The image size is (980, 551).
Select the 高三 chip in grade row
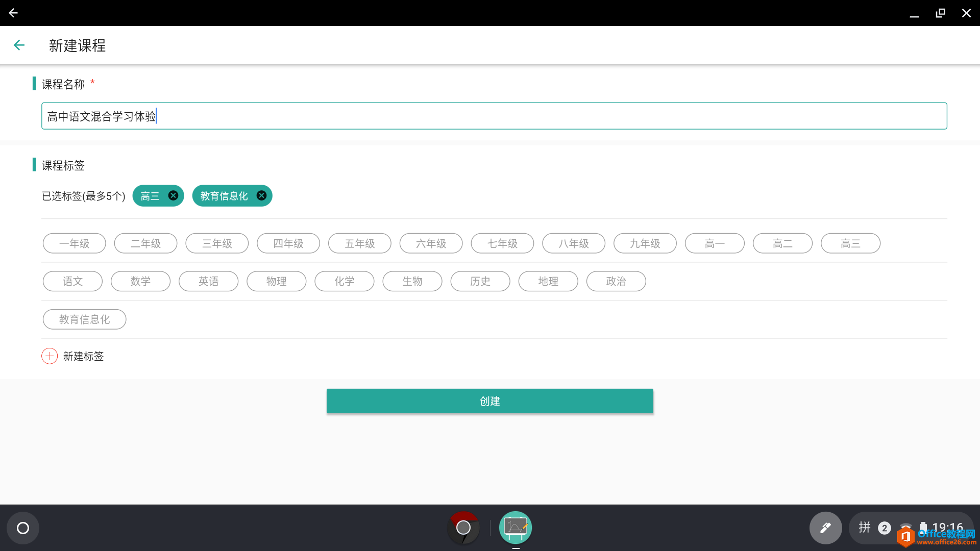coord(850,243)
